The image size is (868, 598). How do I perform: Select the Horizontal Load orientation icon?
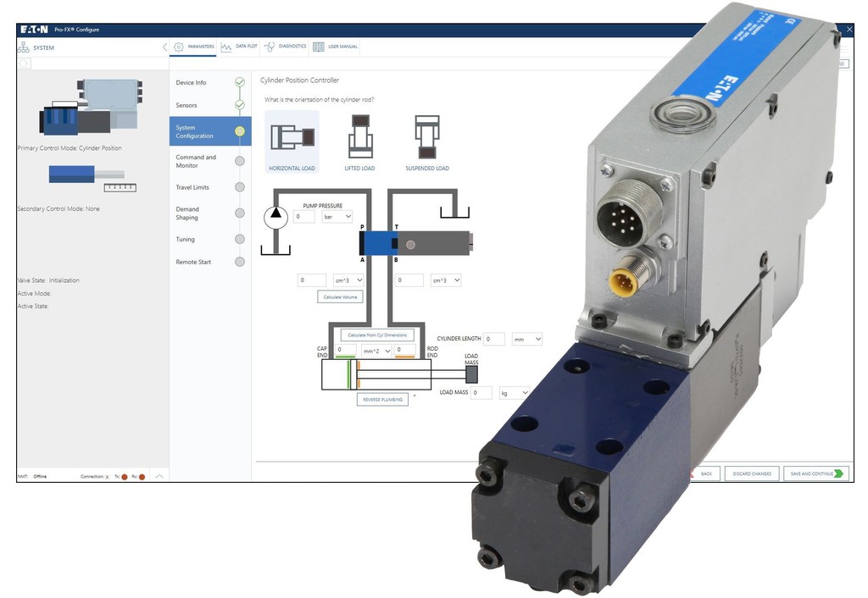292,136
